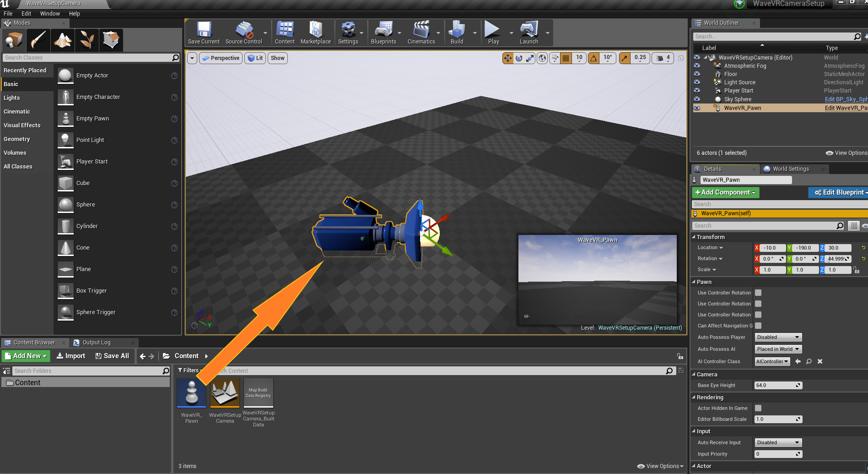This screenshot has height=474, width=868.
Task: Hide the Atmospheric Fog actor visibility eye
Action: pos(697,65)
